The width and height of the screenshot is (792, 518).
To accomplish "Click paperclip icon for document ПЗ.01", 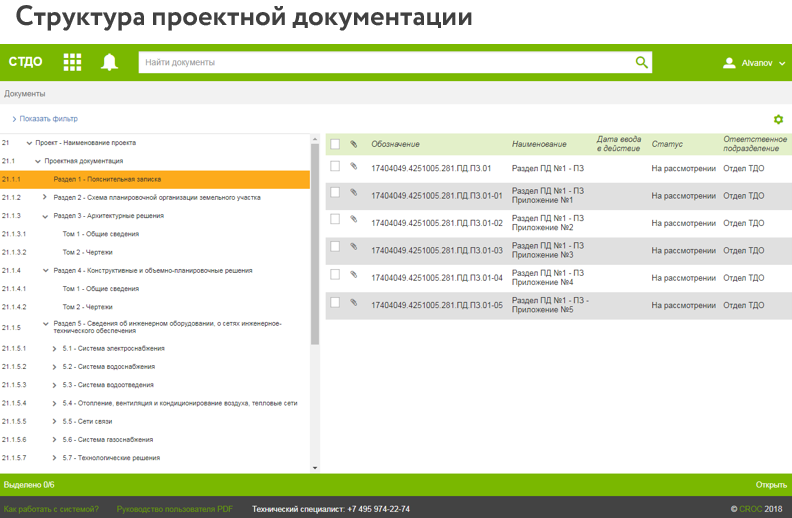I will point(354,166).
